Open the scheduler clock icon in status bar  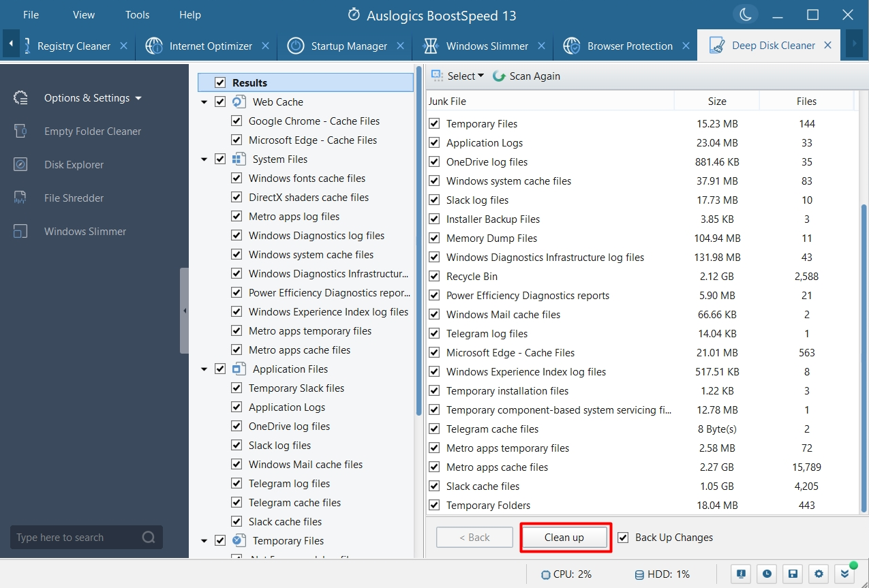[x=767, y=574]
